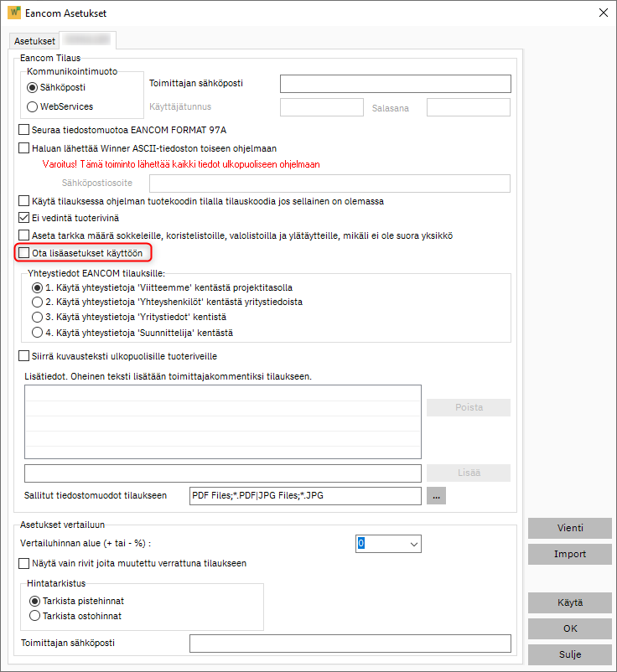617x672 pixels.
Task: Open the Vertailuhinnan alue percentage dropdown
Action: click(413, 543)
